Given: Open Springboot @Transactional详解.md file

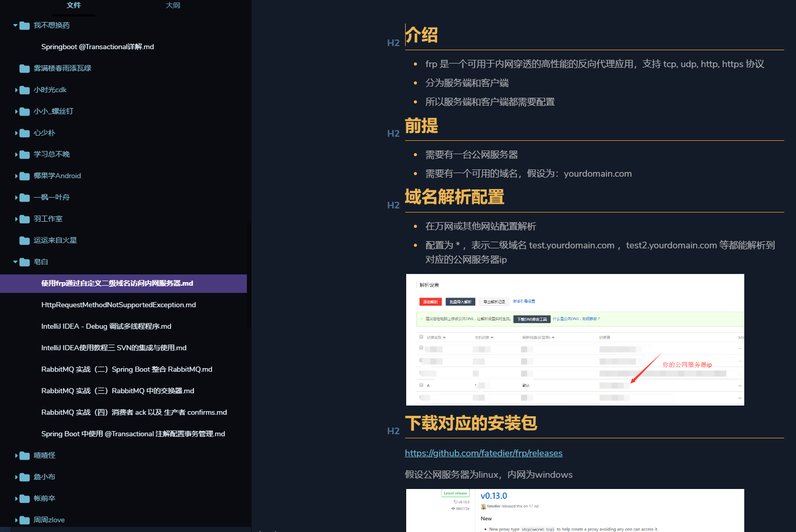Looking at the screenshot, I should pyautogui.click(x=97, y=47).
